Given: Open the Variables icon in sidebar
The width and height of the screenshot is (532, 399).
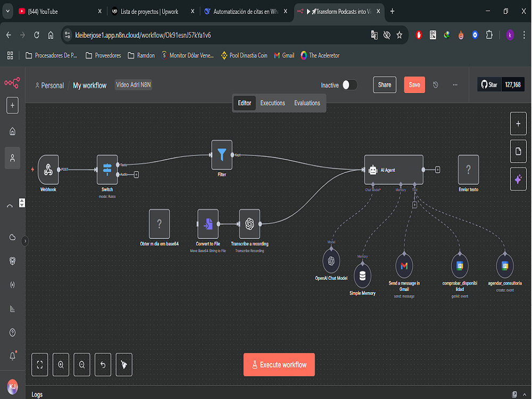Looking at the screenshot, I should click(12, 285).
